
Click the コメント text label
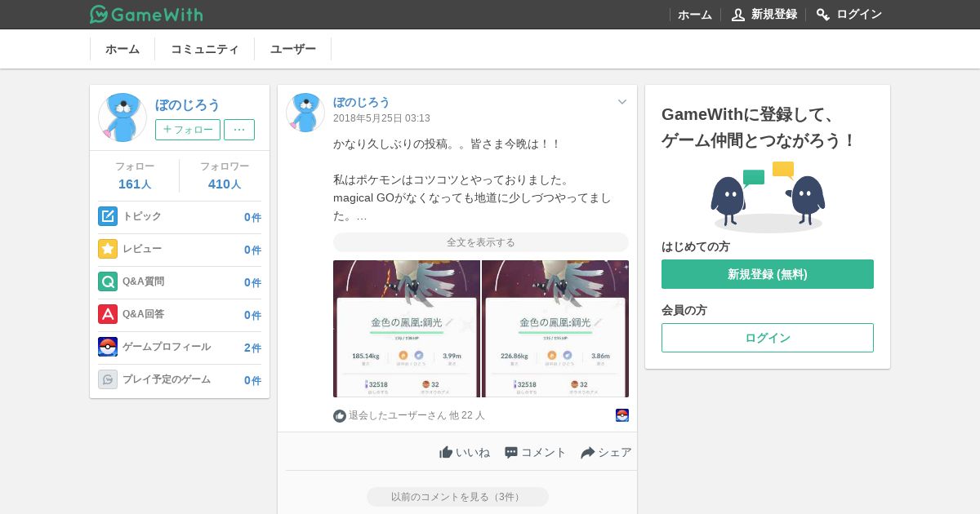[x=543, y=452]
